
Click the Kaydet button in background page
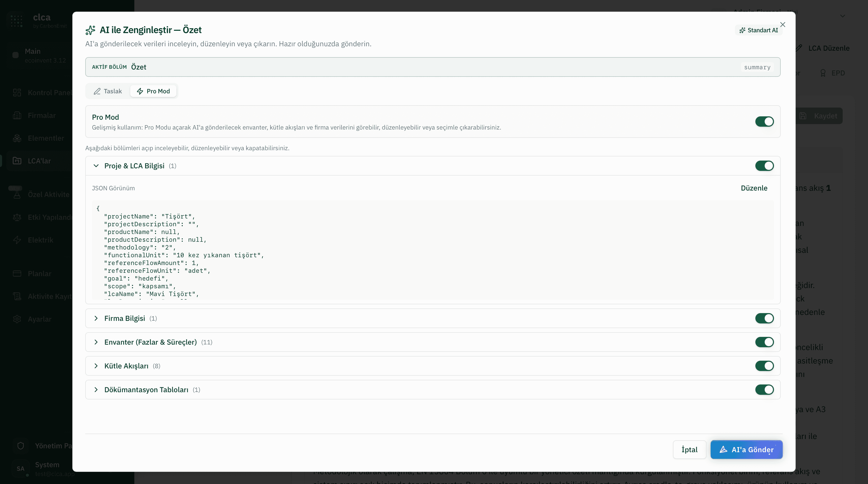pyautogui.click(x=819, y=116)
